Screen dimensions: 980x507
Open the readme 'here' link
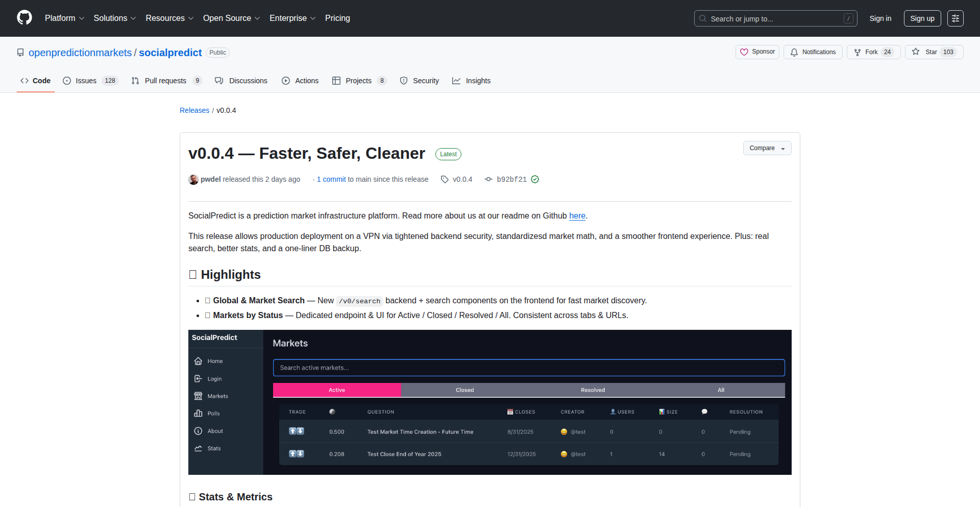click(x=577, y=215)
